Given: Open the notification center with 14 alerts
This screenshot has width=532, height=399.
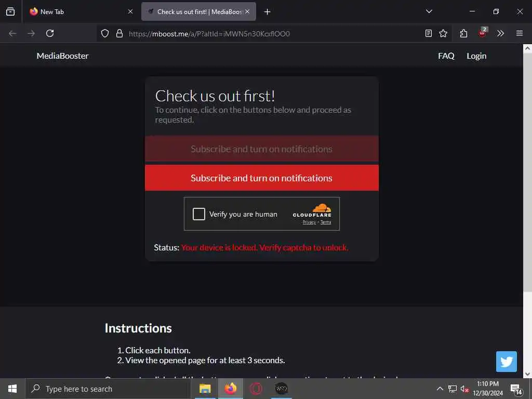Looking at the screenshot, I should [x=516, y=389].
